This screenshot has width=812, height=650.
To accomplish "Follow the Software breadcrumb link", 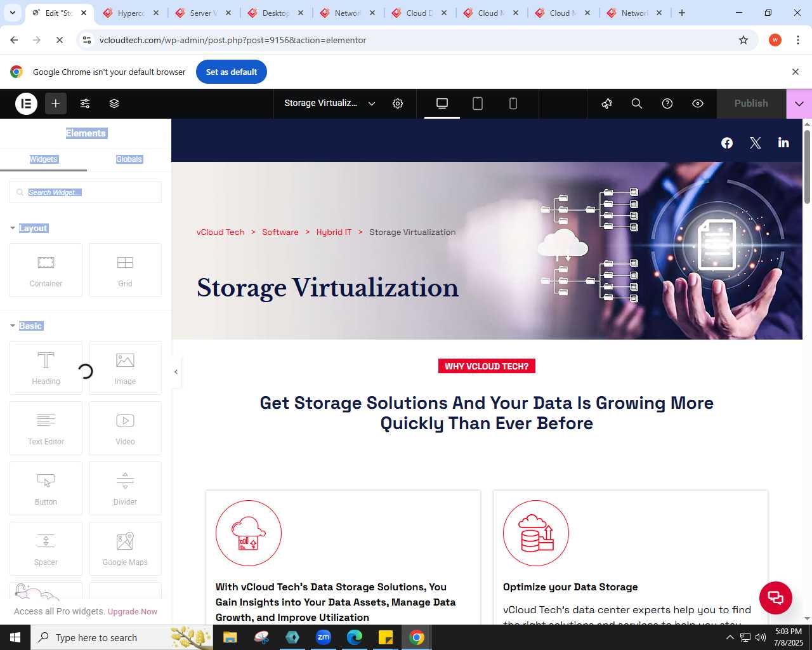I will [x=280, y=232].
